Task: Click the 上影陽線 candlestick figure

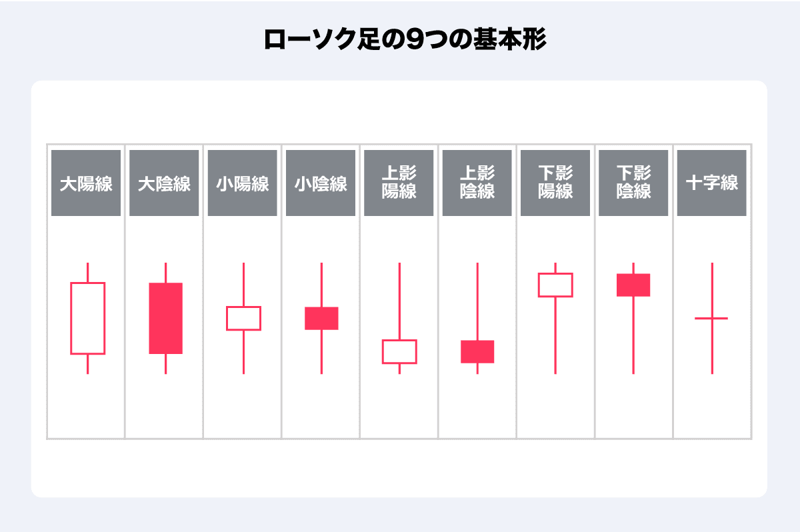Action: (399, 351)
